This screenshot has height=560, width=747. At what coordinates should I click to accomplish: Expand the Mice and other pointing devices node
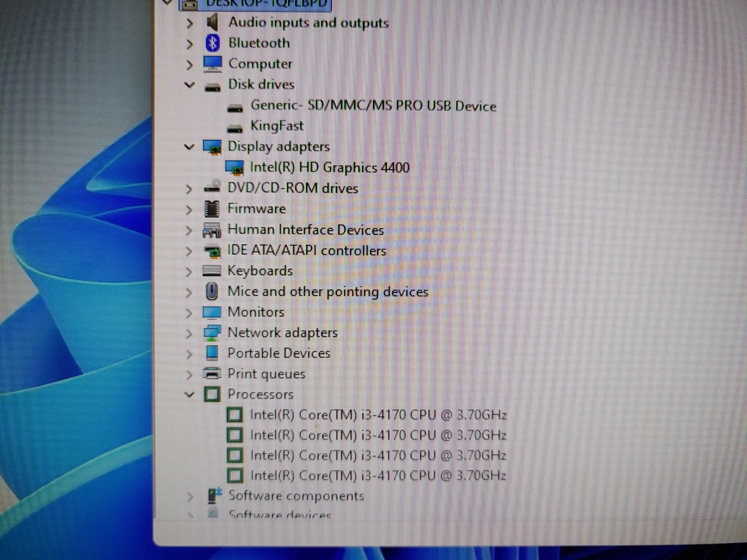189,292
